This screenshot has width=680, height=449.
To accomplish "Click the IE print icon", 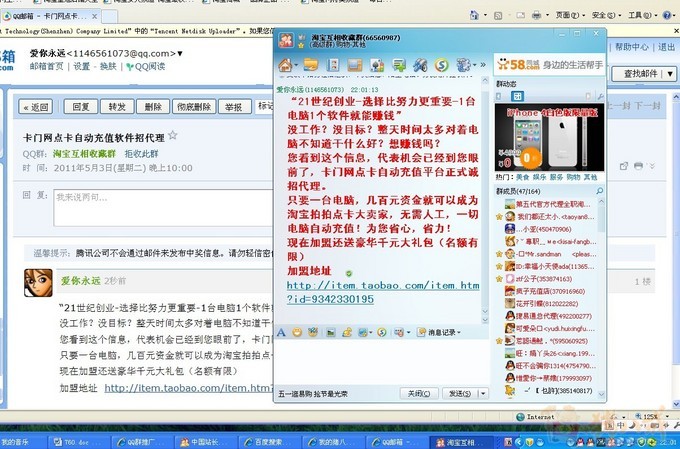I will (536, 15).
